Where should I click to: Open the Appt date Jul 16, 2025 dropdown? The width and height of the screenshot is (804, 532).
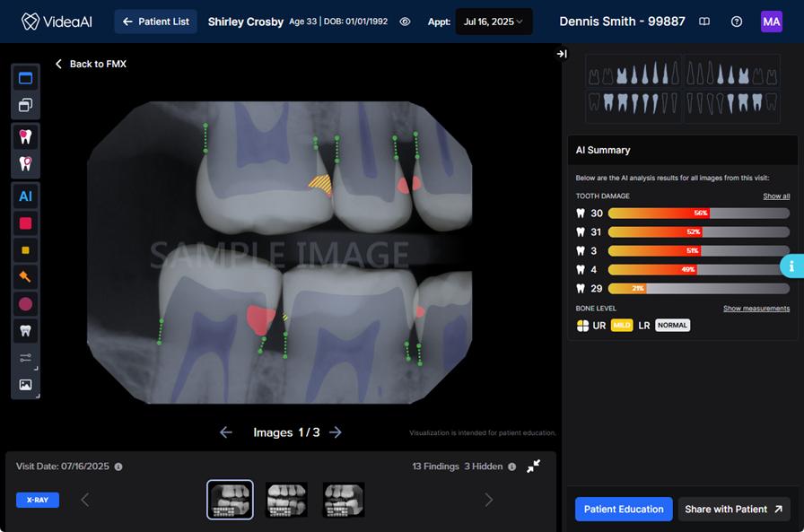pyautogui.click(x=494, y=22)
